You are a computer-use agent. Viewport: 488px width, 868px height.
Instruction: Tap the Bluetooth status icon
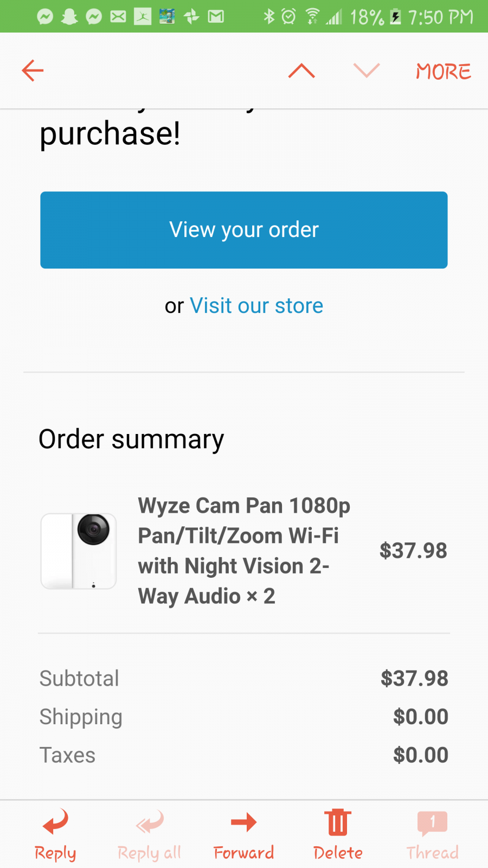click(269, 17)
